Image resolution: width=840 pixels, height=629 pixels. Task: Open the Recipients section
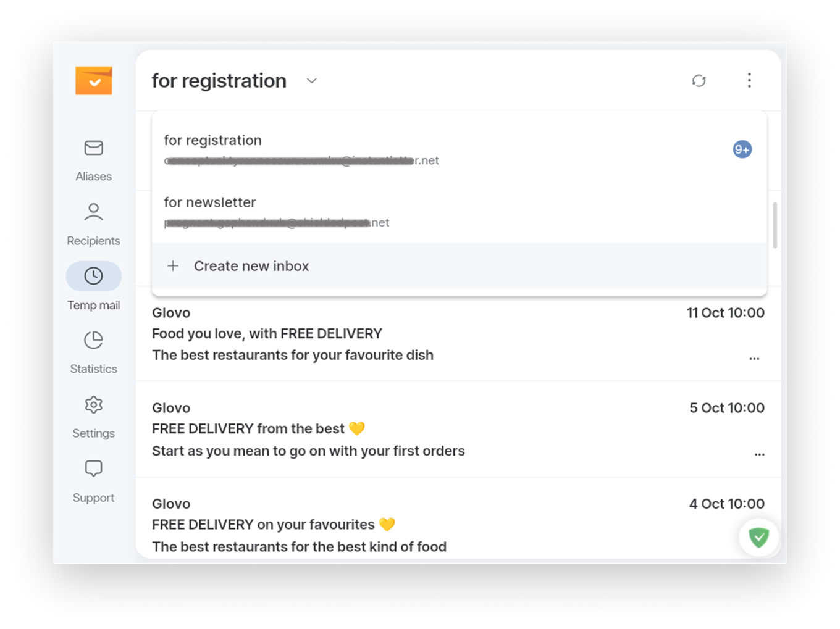(94, 223)
